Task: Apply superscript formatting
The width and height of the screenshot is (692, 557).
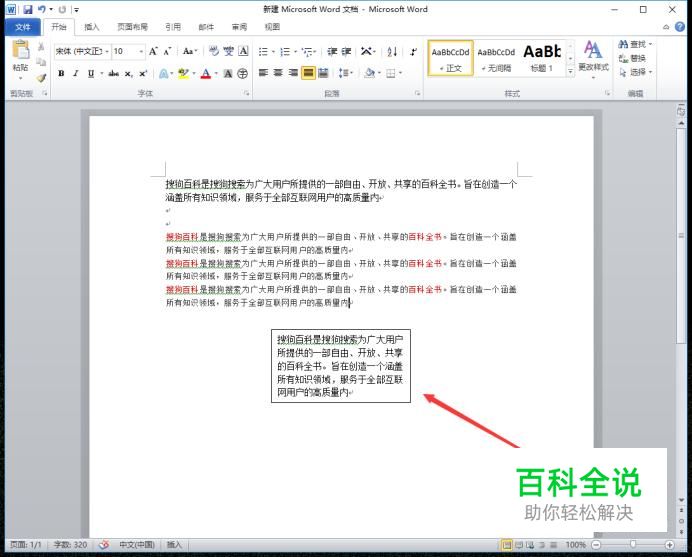Action: [143, 73]
